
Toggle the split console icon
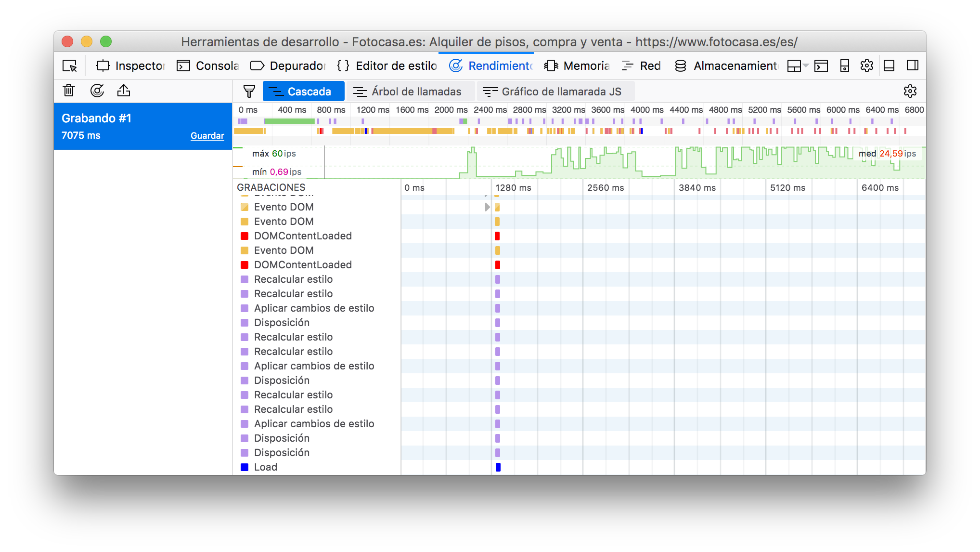(x=821, y=66)
